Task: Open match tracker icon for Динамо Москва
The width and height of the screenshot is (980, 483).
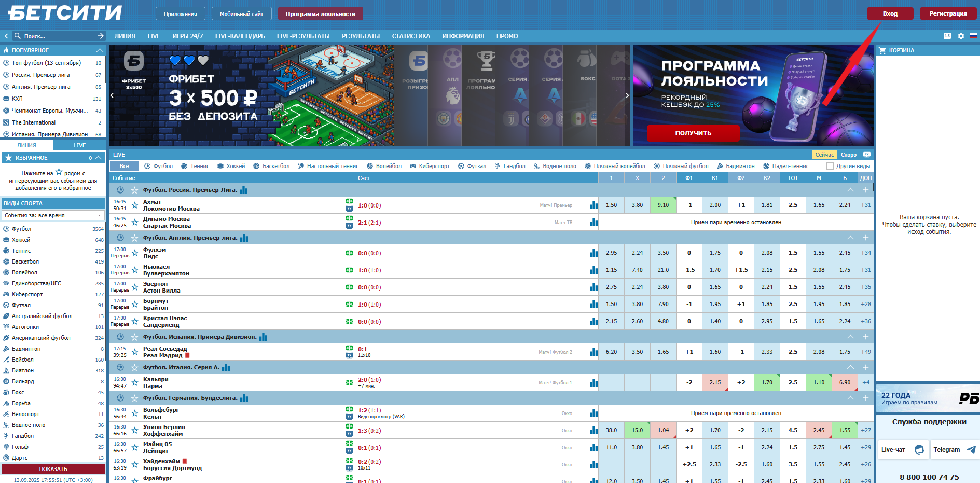Action: [349, 218]
